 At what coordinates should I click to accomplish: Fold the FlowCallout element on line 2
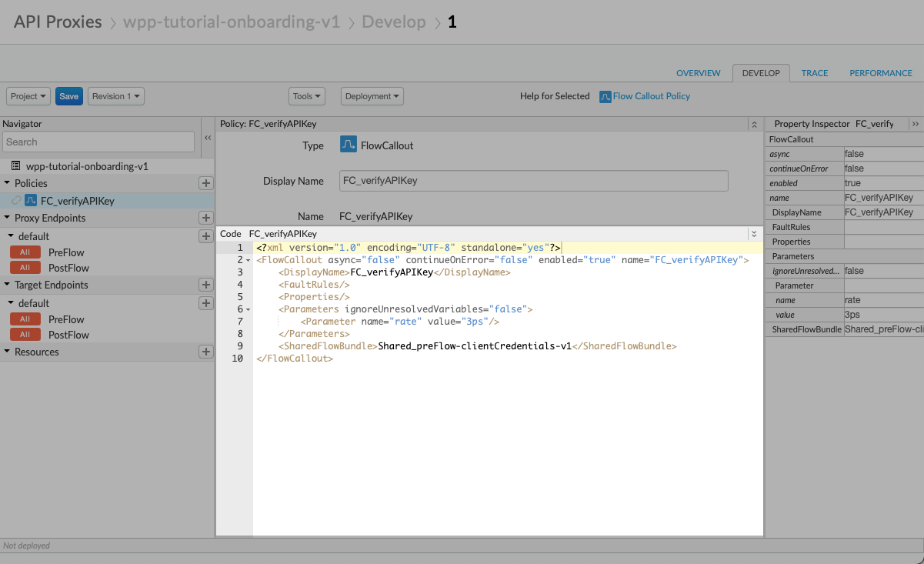tap(248, 261)
